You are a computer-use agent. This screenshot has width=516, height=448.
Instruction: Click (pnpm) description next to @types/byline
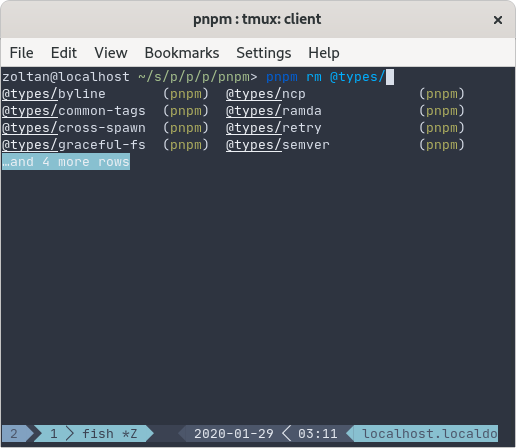pos(186,94)
